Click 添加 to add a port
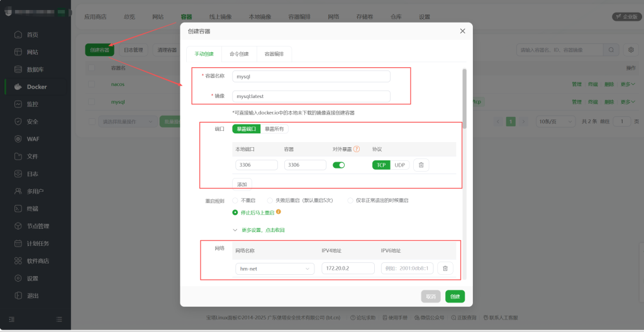The width and height of the screenshot is (644, 332). click(242, 184)
